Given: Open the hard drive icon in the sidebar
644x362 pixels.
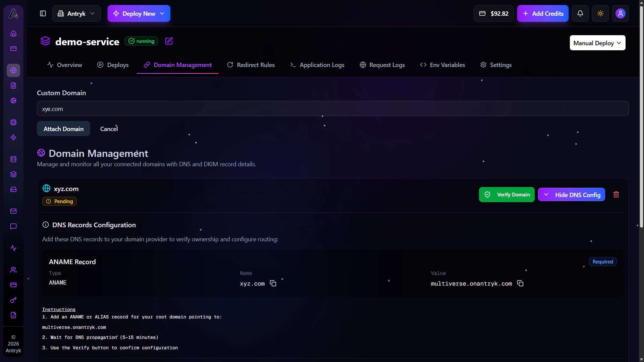Looking at the screenshot, I should tap(13, 189).
